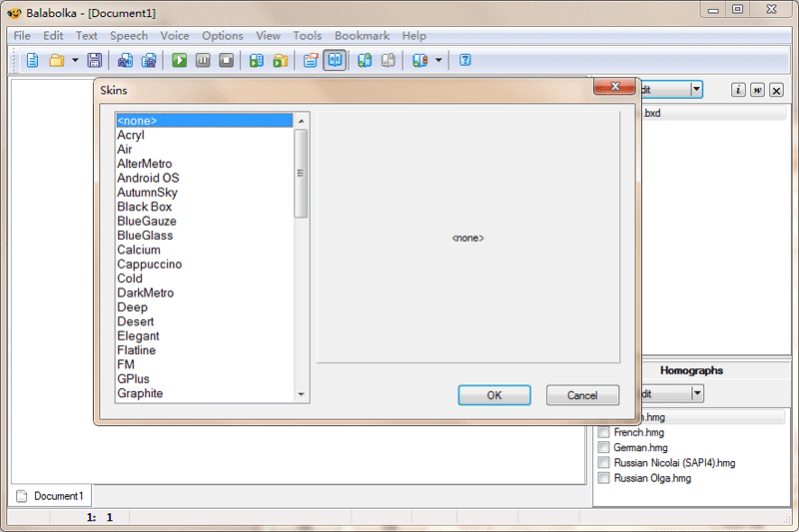Viewport: 799px width, 532px height.
Task: Open the Speech menu
Action: point(129,36)
